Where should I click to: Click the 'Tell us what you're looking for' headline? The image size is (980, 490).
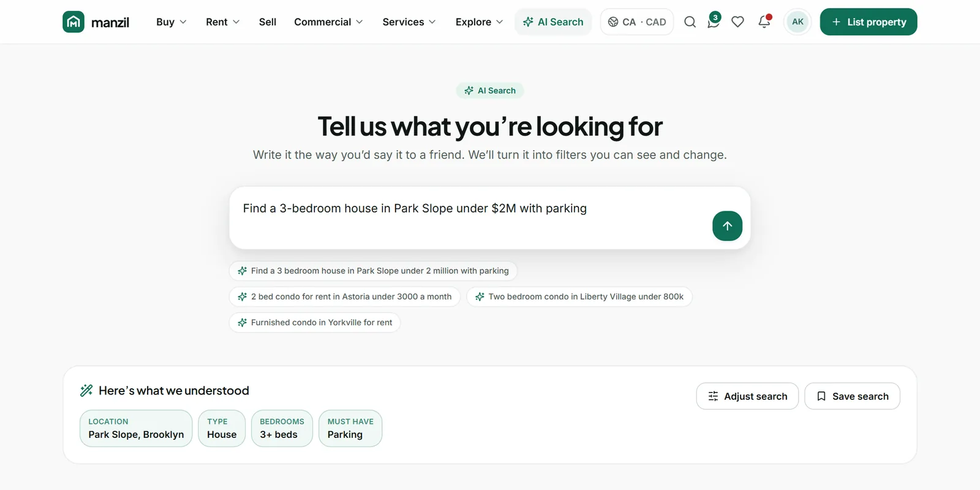[x=490, y=127]
